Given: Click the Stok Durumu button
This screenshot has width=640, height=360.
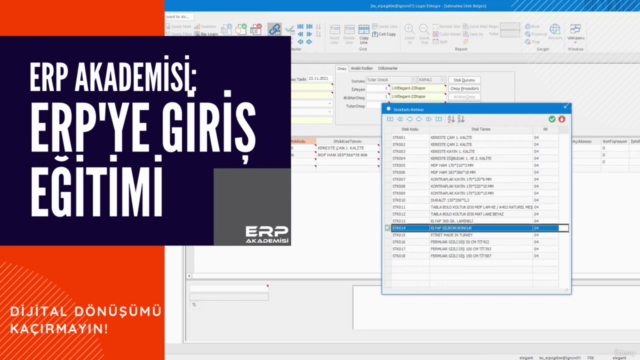Looking at the screenshot, I should (464, 80).
